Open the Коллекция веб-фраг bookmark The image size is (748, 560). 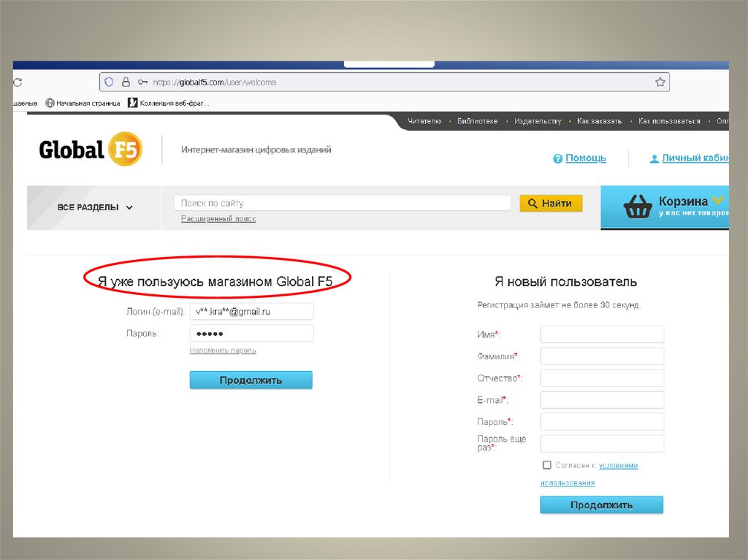(169, 103)
